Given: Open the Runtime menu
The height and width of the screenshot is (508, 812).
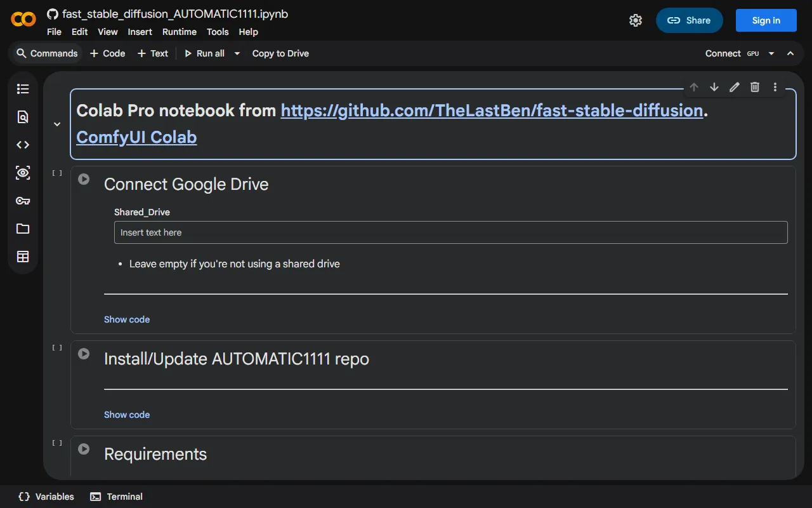Looking at the screenshot, I should (x=179, y=32).
